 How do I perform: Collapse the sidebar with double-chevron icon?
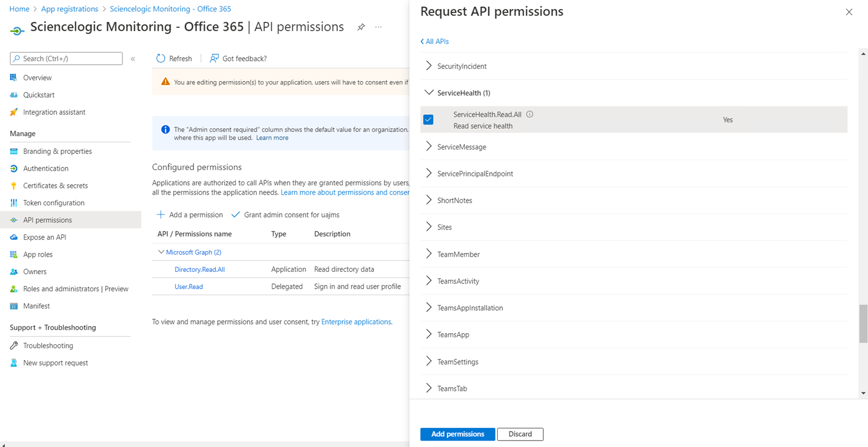tap(133, 59)
